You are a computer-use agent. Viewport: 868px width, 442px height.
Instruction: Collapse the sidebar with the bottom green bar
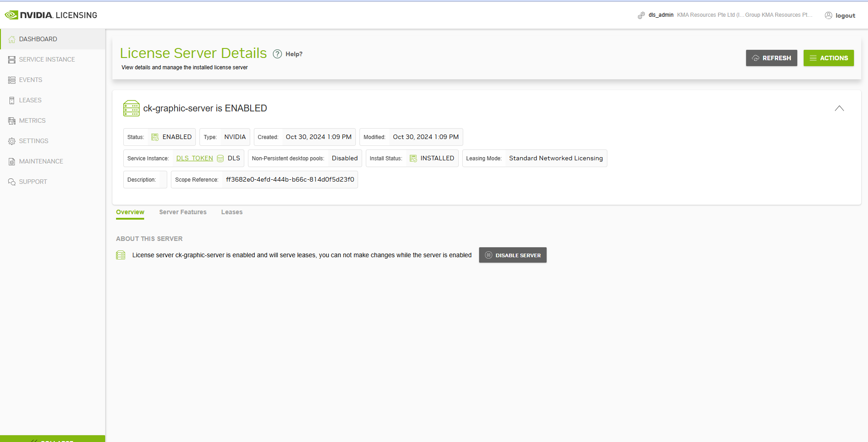pos(53,439)
